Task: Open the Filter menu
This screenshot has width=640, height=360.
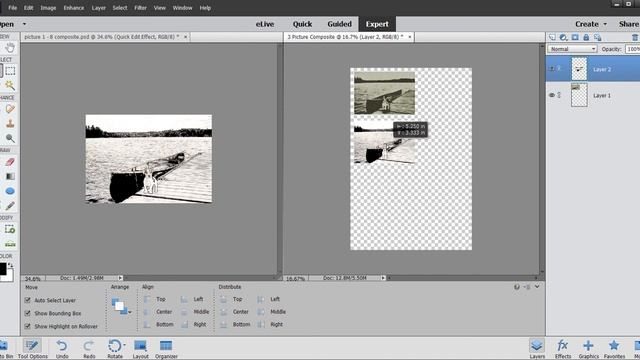Action: (x=140, y=8)
